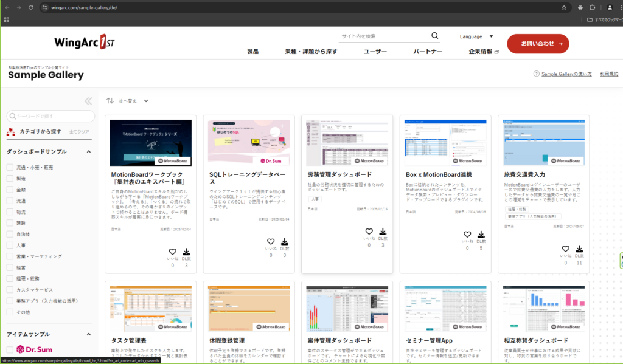Screen dimensions: 623x364
Task: Check the 製造 category checkbox
Action: tap(10, 179)
